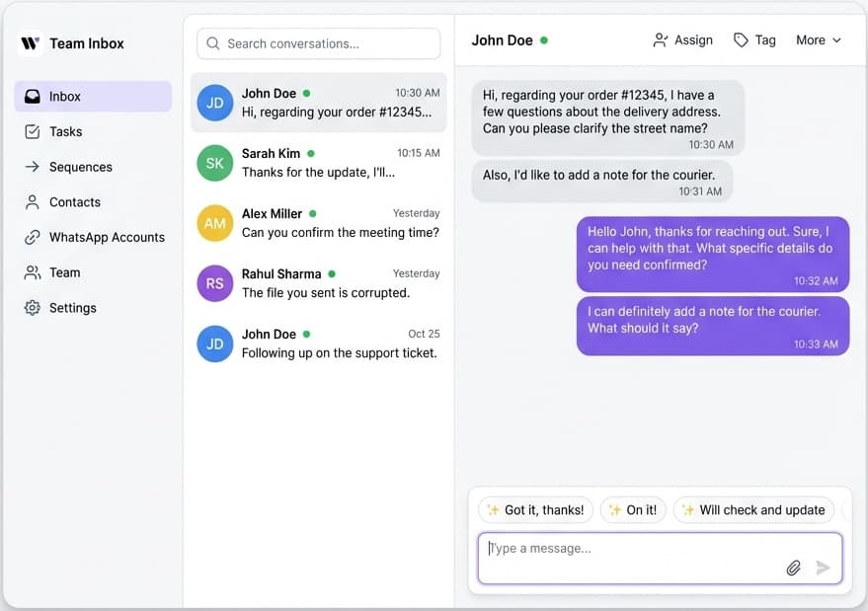Click John Doe's online status indicator

click(x=544, y=40)
